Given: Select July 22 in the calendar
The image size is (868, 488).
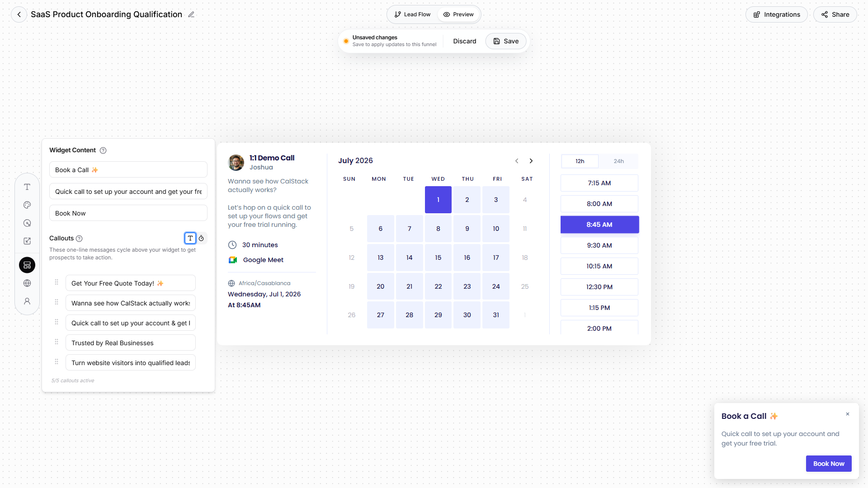Looking at the screenshot, I should [438, 286].
